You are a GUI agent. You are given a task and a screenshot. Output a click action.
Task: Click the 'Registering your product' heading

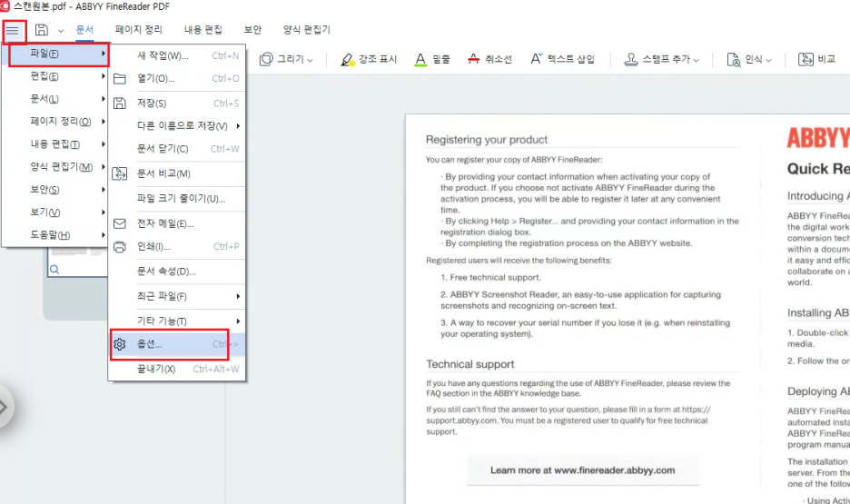(x=486, y=140)
